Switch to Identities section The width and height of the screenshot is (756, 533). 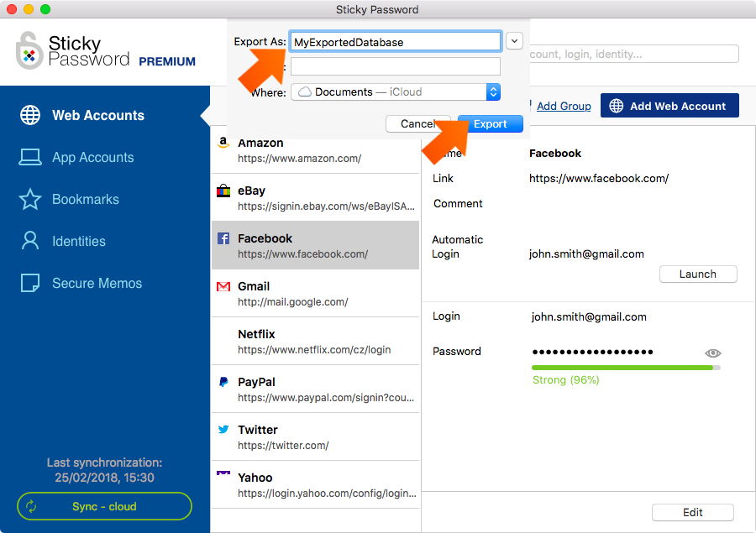79,241
